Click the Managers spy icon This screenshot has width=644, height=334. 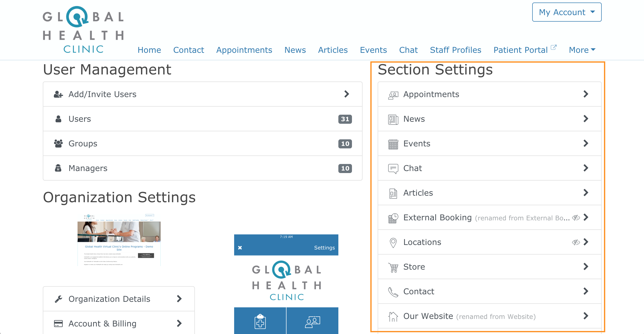click(x=58, y=168)
